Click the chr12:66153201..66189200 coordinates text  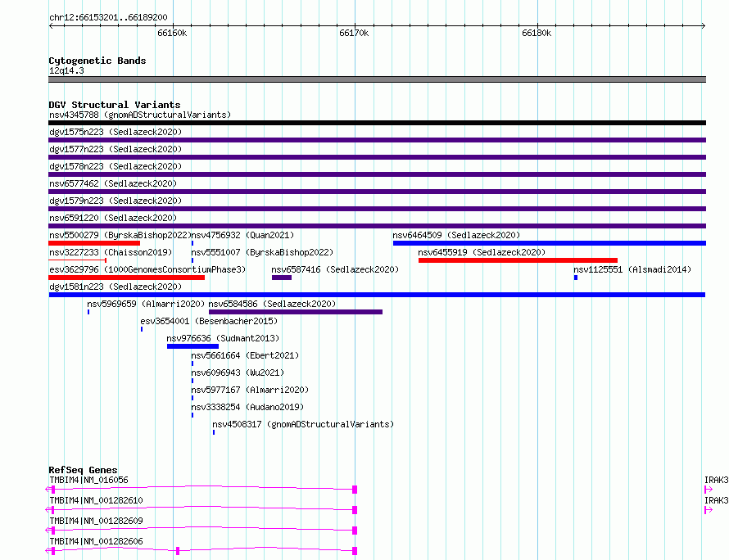(108, 18)
